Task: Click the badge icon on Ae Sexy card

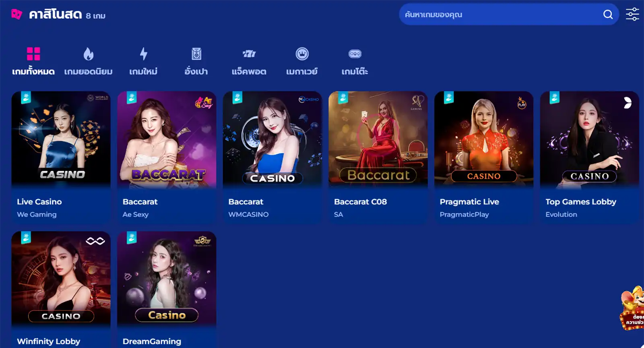Action: tap(132, 97)
